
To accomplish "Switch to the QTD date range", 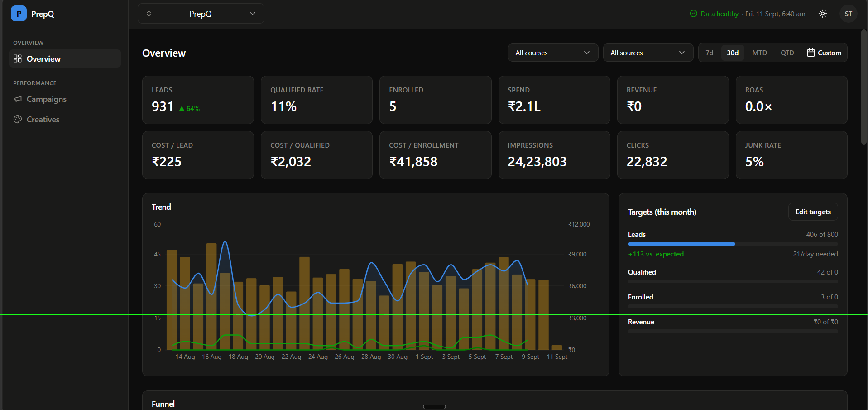I will point(787,53).
